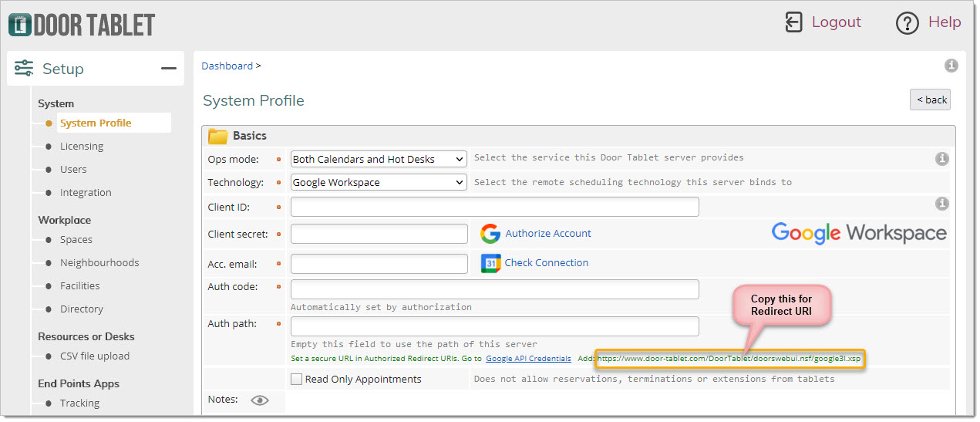Click the Google G authorize icon
The width and height of the screenshot is (980, 422).
(490, 234)
